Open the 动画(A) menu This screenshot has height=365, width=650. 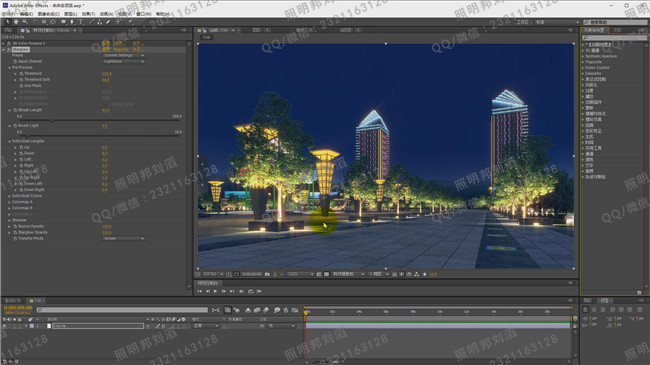106,14
